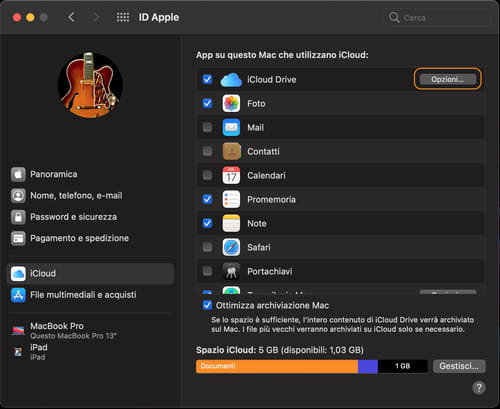The width and height of the screenshot is (500, 409).
Task: Open the Panoramica section
Action: 90,174
